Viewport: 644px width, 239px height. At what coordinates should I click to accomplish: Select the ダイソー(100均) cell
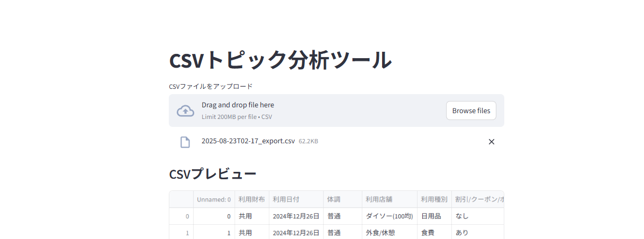point(389,216)
